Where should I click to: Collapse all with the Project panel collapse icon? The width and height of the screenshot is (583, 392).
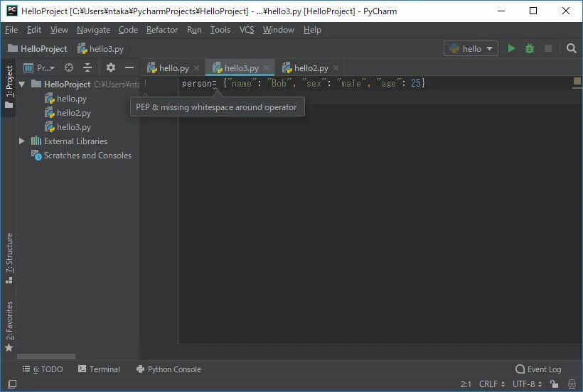click(x=87, y=67)
